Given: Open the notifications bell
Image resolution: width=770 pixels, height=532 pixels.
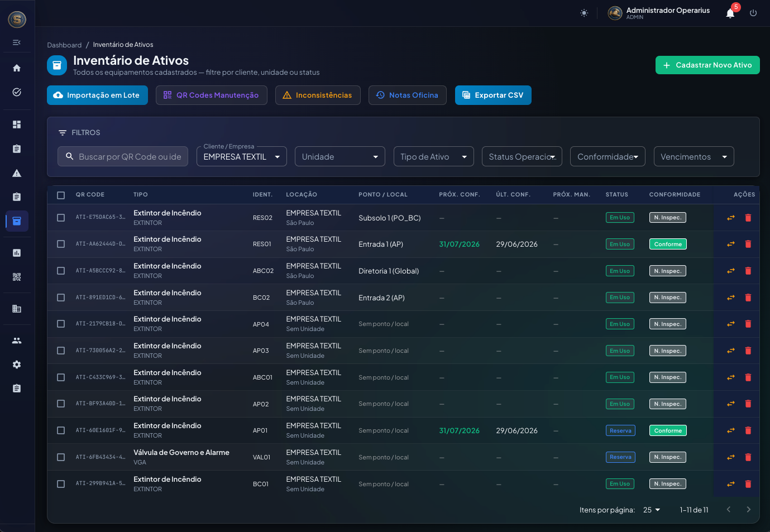Looking at the screenshot, I should tap(730, 13).
